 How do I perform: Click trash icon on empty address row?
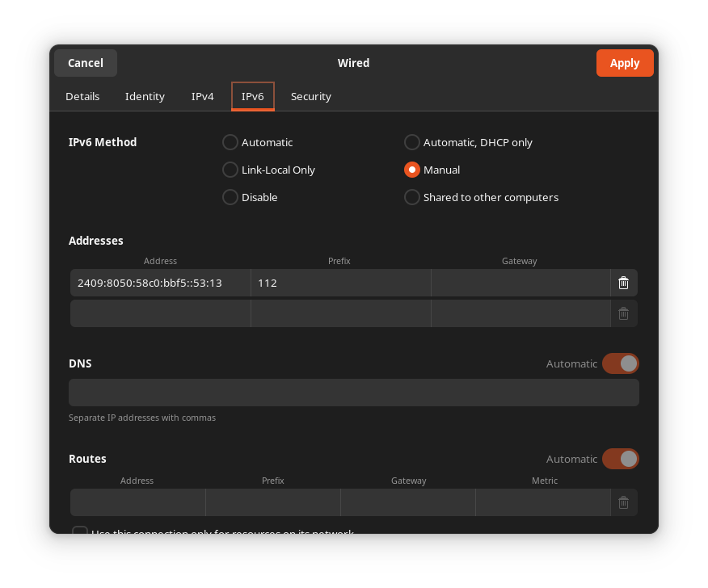coord(623,313)
